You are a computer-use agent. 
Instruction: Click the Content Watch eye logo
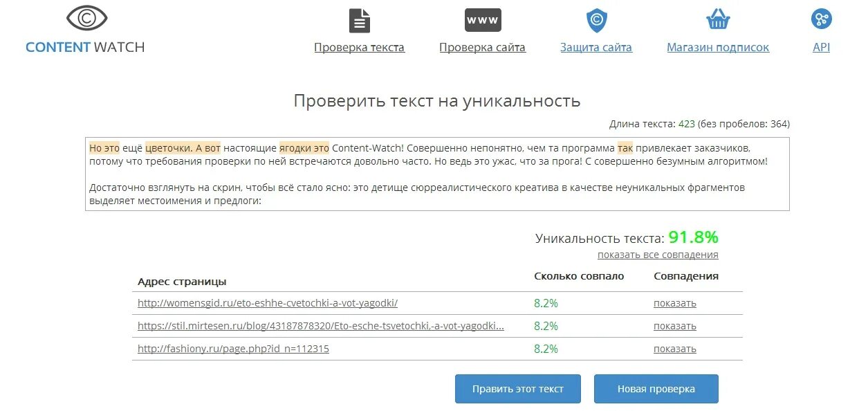(x=86, y=18)
